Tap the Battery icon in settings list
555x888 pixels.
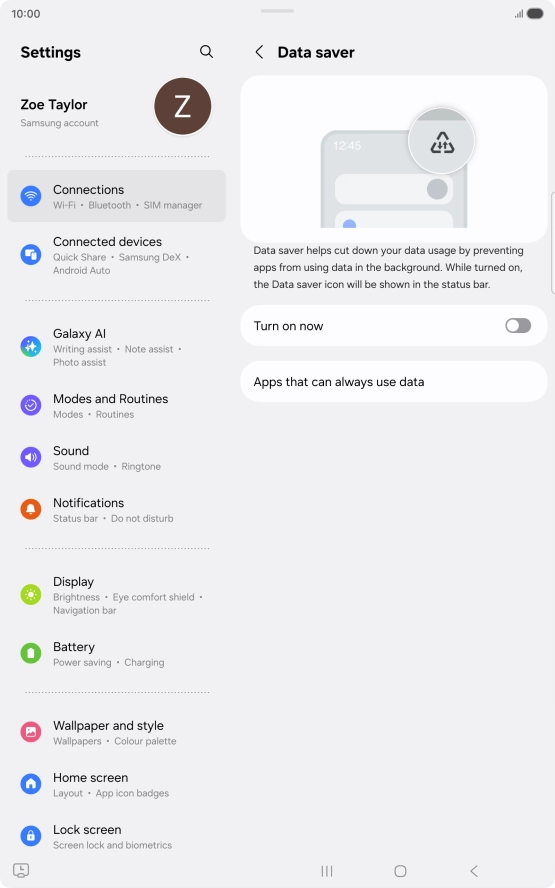tap(31, 653)
